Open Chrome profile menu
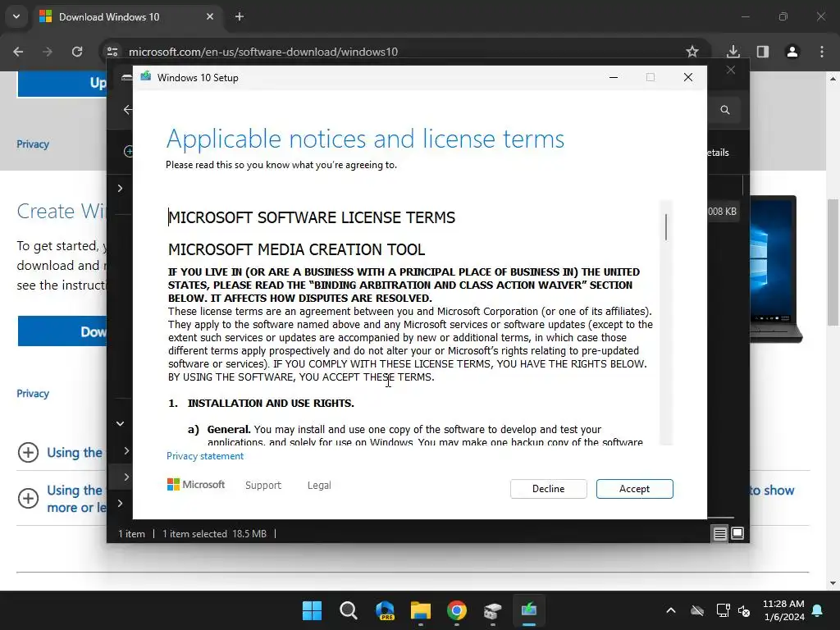 pyautogui.click(x=792, y=52)
